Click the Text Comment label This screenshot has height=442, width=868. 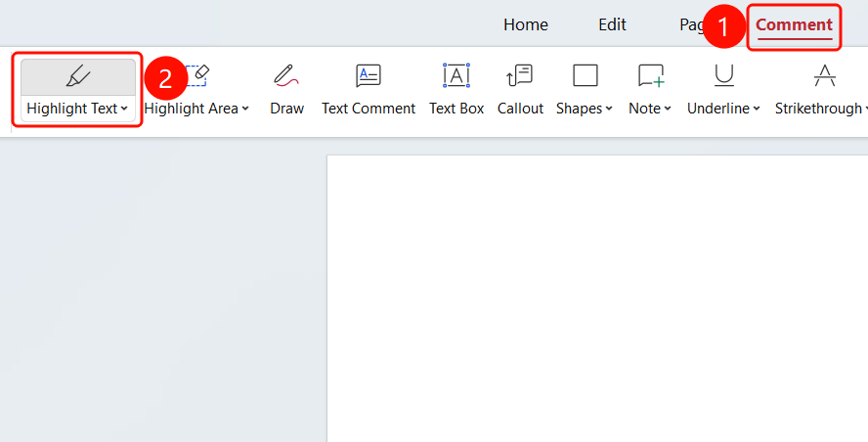tap(369, 109)
